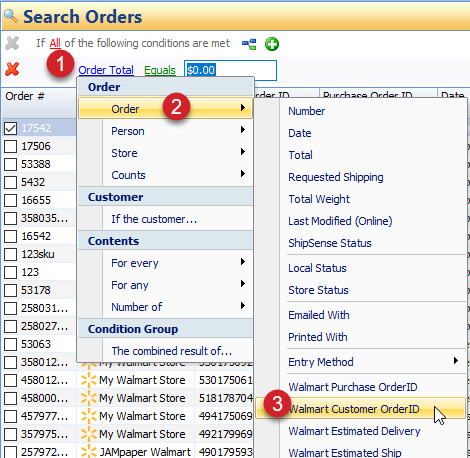The width and height of the screenshot is (470, 458).
Task: Expand the Number of submenu
Action: [165, 307]
